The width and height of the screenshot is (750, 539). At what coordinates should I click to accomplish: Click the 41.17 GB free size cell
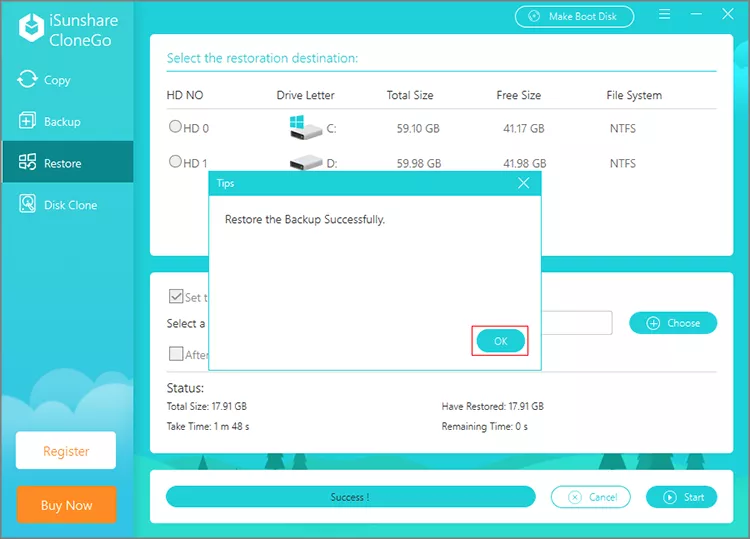(523, 128)
